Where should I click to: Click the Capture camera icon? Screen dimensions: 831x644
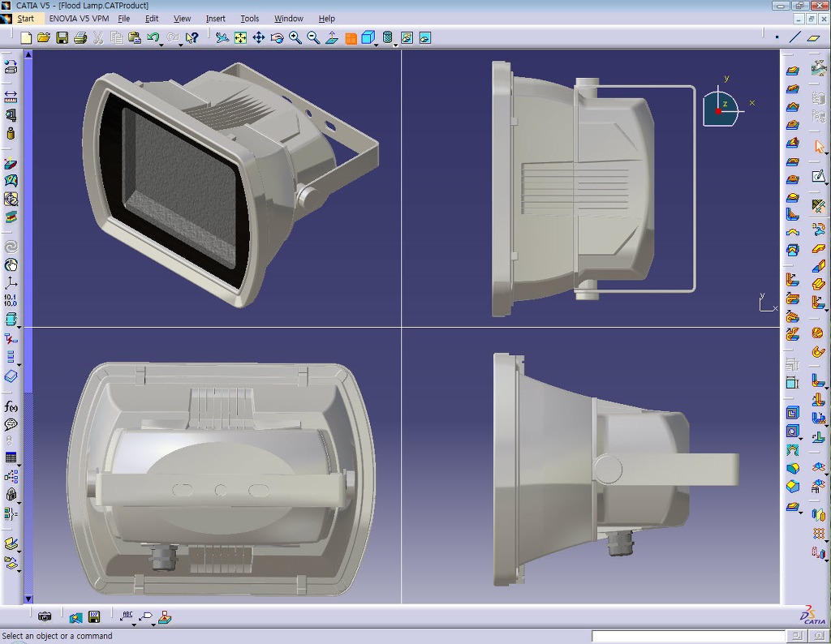(x=45, y=617)
